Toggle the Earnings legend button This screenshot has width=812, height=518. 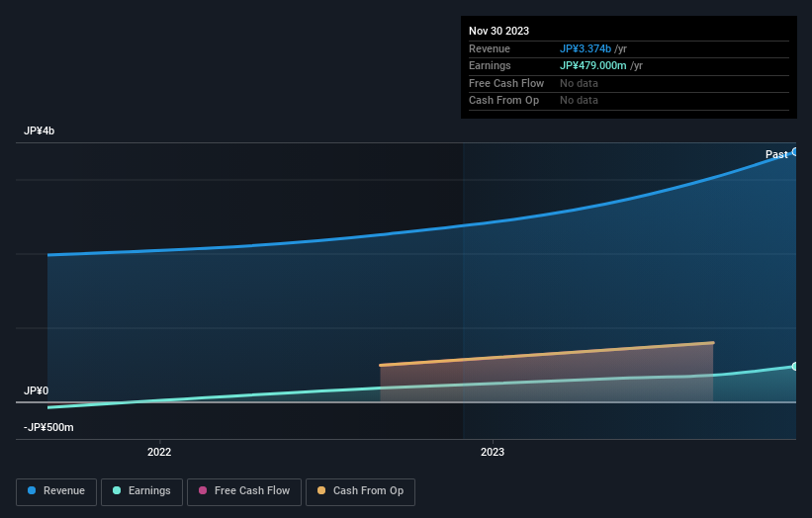[x=141, y=491]
